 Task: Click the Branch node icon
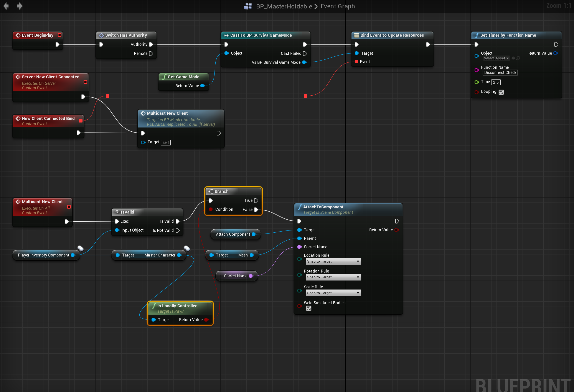click(x=211, y=191)
